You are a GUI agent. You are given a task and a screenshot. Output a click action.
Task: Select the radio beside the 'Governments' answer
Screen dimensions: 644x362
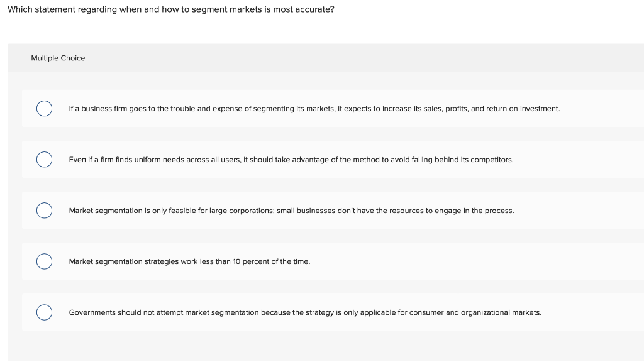(44, 312)
